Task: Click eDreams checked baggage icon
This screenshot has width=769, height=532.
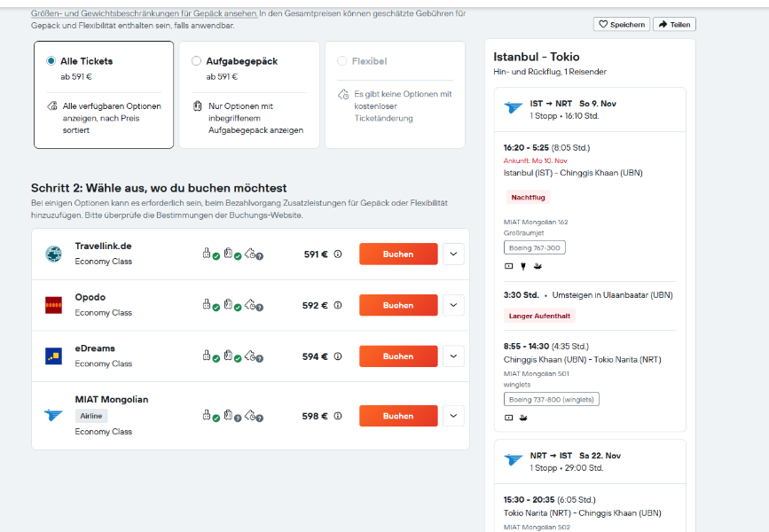Action: click(232, 356)
